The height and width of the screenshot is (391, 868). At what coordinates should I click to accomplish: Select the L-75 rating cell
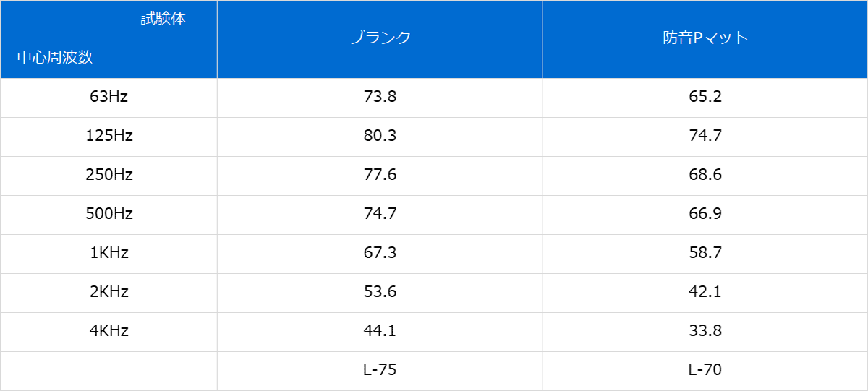pyautogui.click(x=380, y=370)
